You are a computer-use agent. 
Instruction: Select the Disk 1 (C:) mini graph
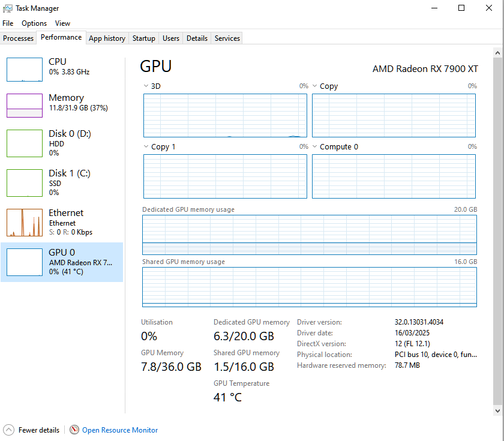[25, 183]
